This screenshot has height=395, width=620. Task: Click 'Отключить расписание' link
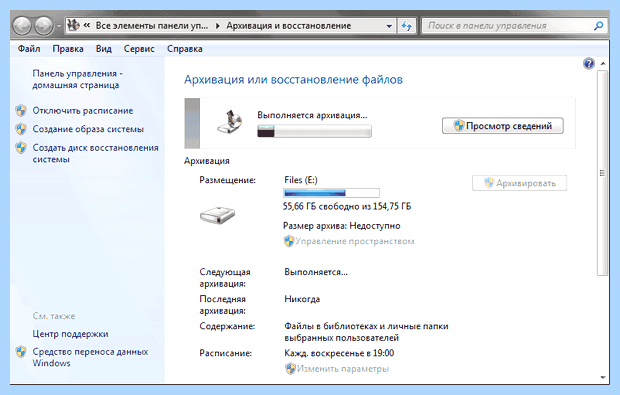[x=83, y=111]
